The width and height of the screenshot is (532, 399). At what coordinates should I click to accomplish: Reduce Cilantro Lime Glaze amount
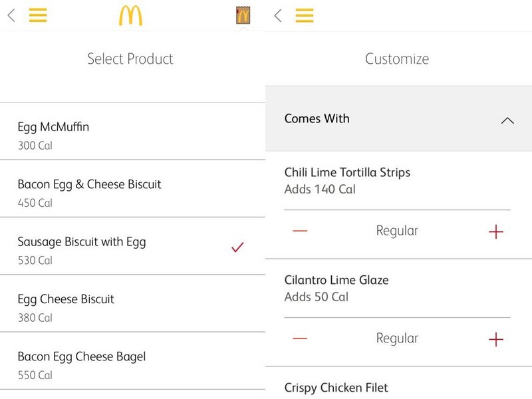[x=300, y=338]
